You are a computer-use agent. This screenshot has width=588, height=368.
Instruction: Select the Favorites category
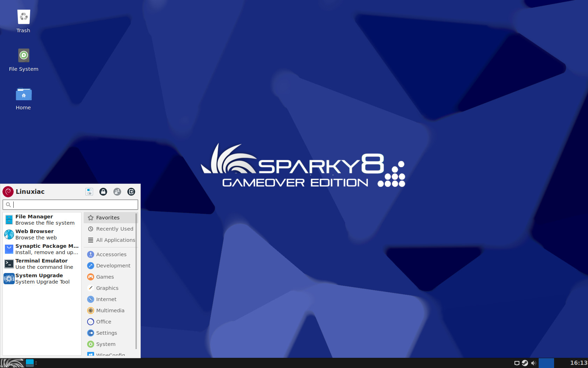click(x=110, y=218)
